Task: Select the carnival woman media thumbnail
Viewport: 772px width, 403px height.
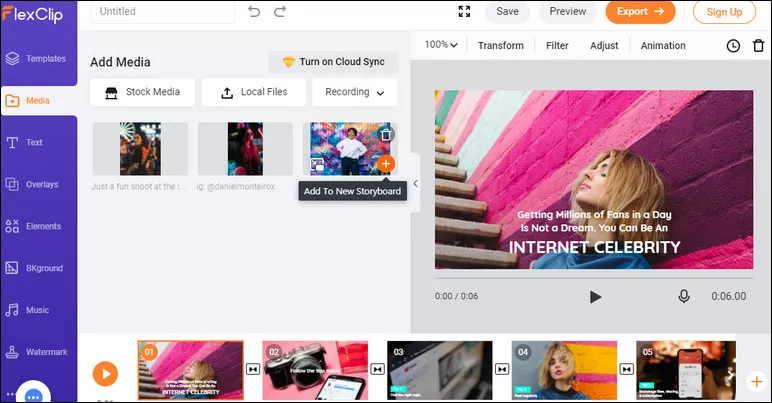Action: [x=140, y=149]
